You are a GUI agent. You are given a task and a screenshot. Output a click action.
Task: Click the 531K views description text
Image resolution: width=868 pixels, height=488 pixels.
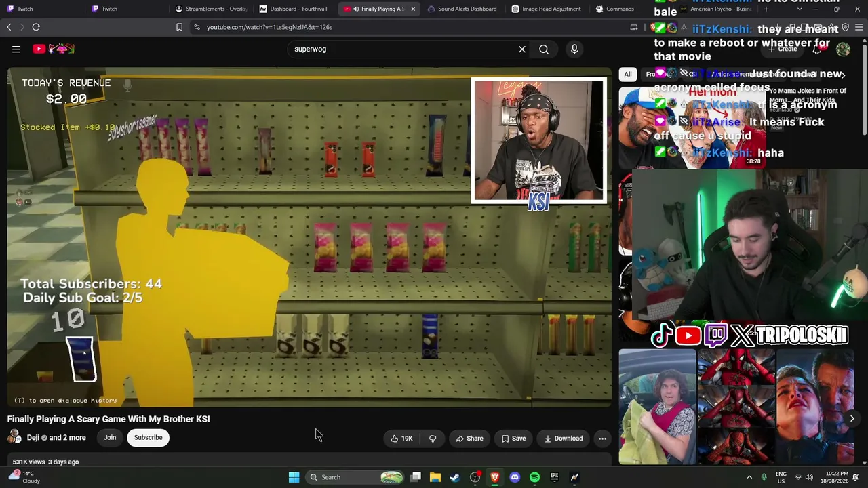(x=45, y=462)
